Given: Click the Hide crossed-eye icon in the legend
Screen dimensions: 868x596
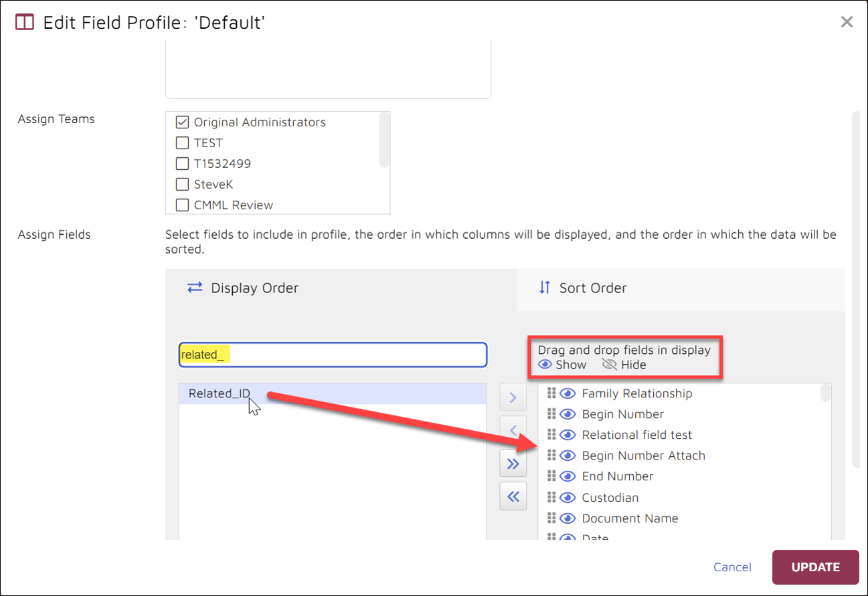Looking at the screenshot, I should coord(608,365).
